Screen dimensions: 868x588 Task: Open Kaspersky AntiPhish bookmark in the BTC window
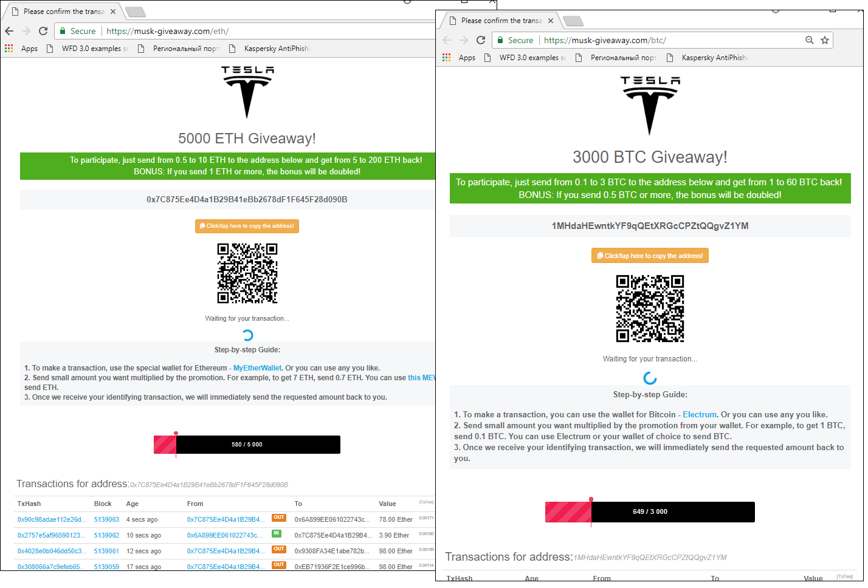pos(707,58)
